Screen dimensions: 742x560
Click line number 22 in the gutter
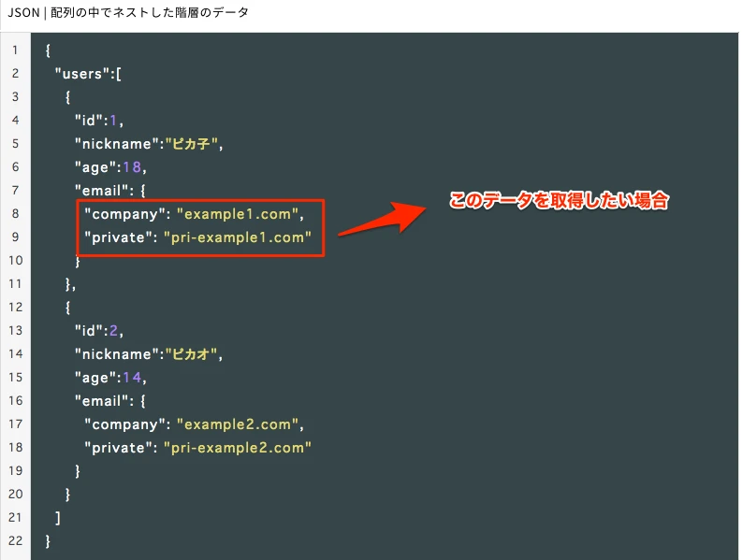(15, 541)
